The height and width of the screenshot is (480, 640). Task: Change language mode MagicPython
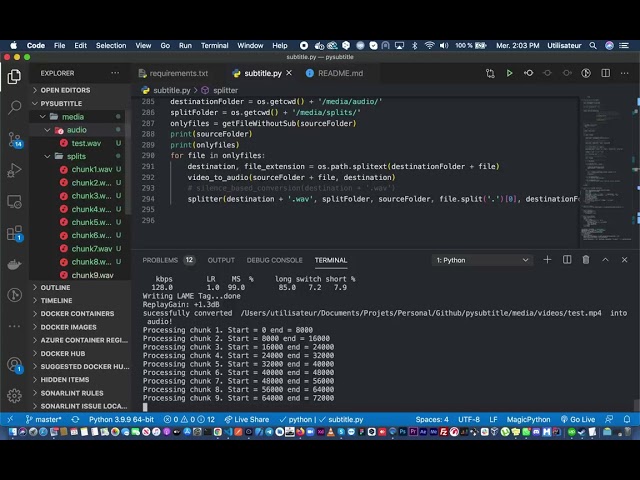(528, 419)
